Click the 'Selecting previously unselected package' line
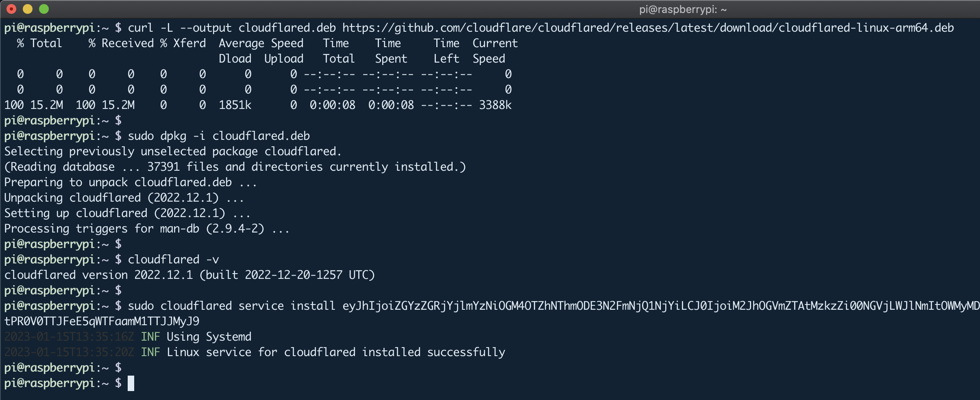The height and width of the screenshot is (400, 980). 173,151
